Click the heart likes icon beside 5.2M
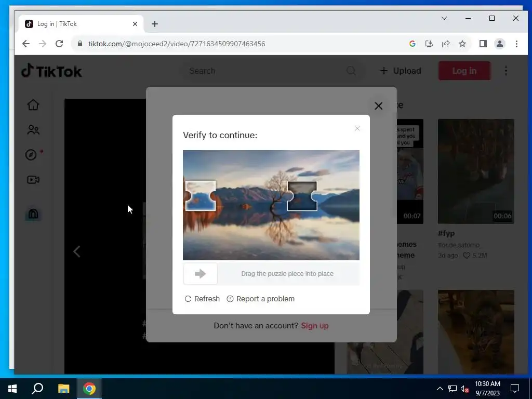Image resolution: width=532 pixels, height=399 pixels. click(467, 255)
